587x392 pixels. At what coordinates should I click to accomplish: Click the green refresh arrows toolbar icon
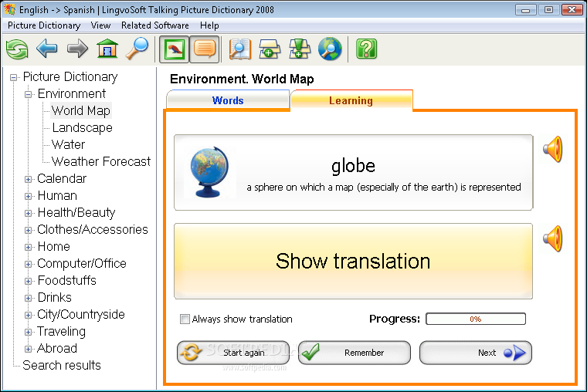pos(17,49)
